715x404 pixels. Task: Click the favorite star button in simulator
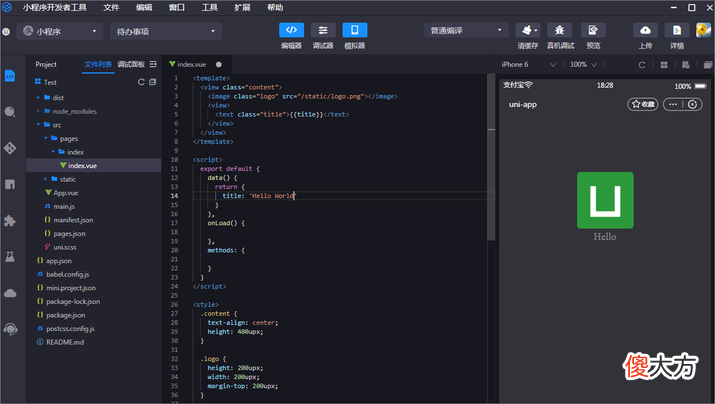[x=643, y=104]
